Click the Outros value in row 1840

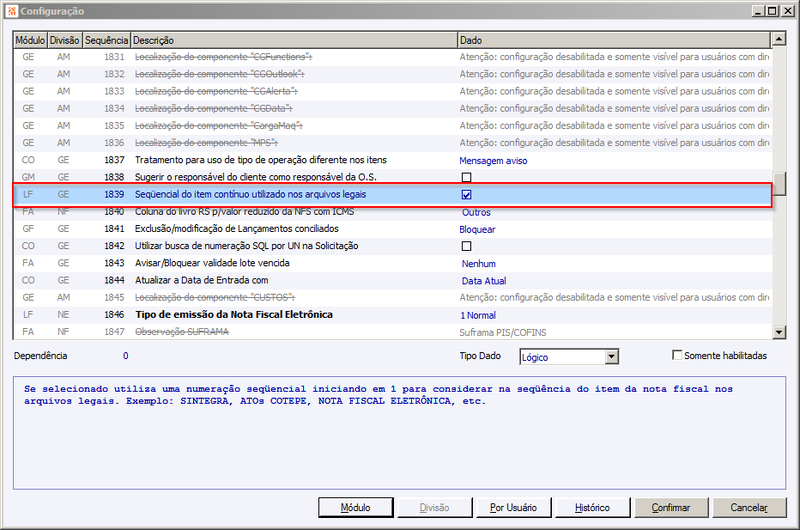click(x=476, y=212)
